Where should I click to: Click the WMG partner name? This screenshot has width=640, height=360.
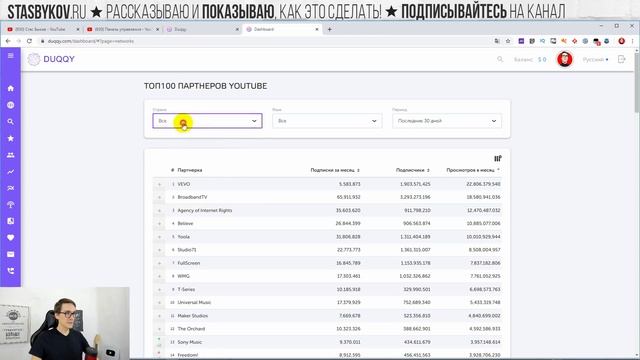tap(184, 276)
